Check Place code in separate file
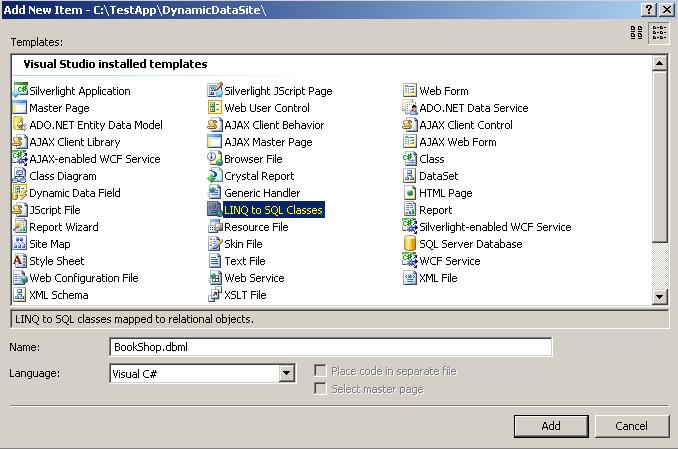This screenshot has width=678, height=449. point(320,371)
